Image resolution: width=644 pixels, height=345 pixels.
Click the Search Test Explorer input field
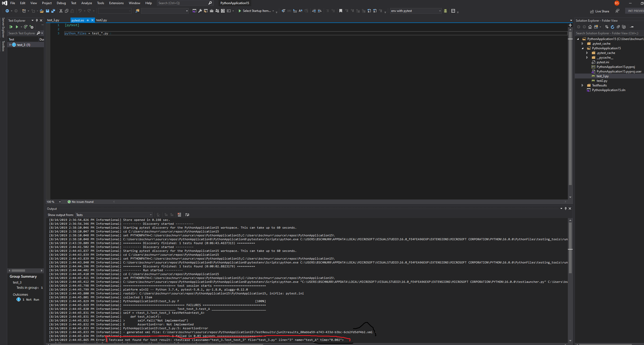pyautogui.click(x=22, y=33)
